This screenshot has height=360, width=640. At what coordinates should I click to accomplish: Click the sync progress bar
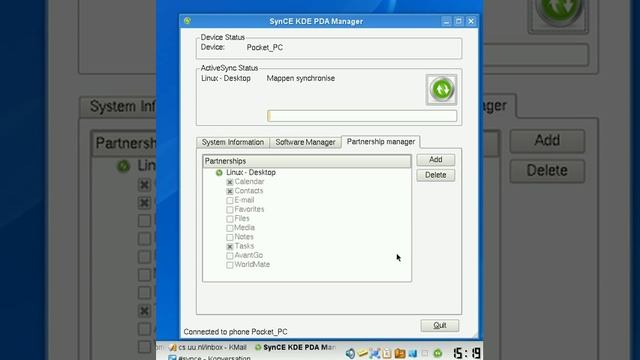click(x=362, y=116)
